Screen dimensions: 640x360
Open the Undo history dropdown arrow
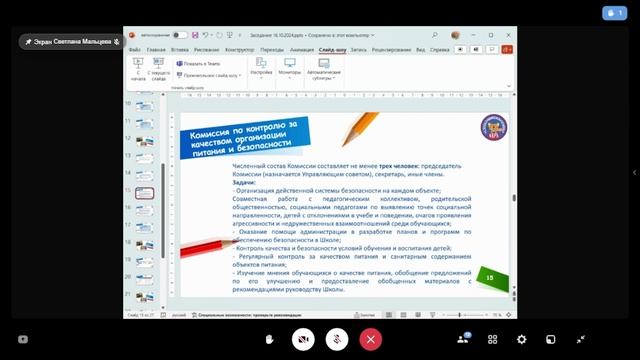coord(211,35)
